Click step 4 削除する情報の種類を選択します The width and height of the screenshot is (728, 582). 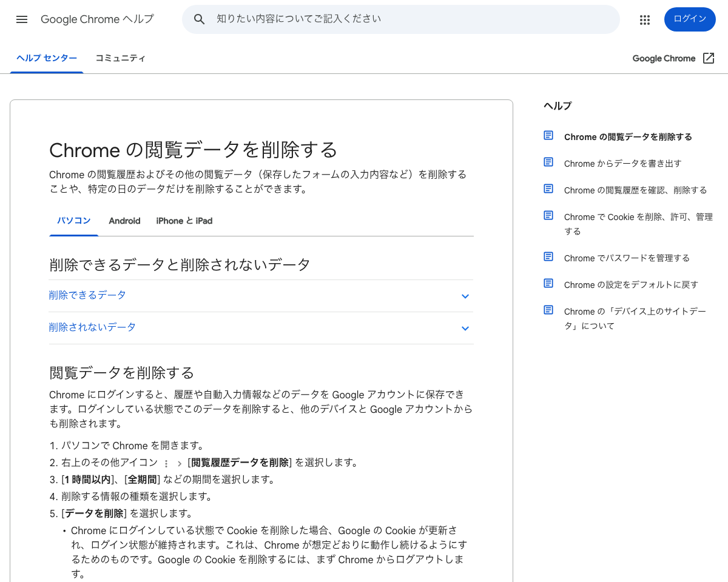[x=136, y=497]
